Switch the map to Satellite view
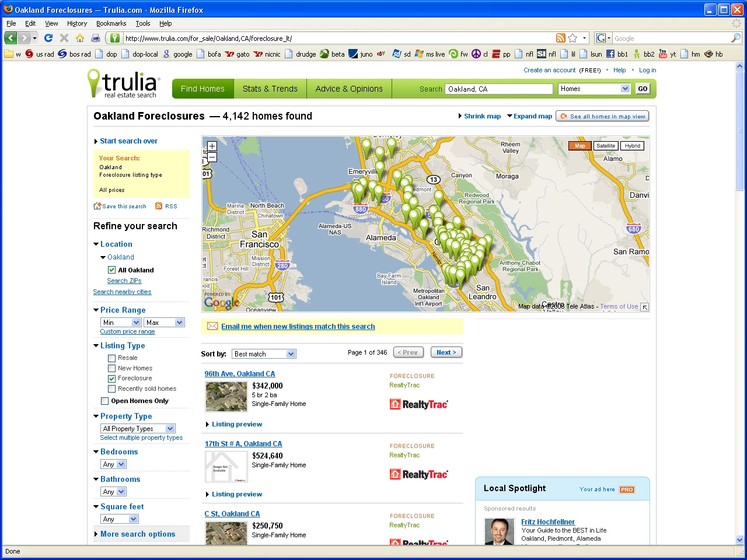Viewport: 747px width, 560px height. point(606,146)
